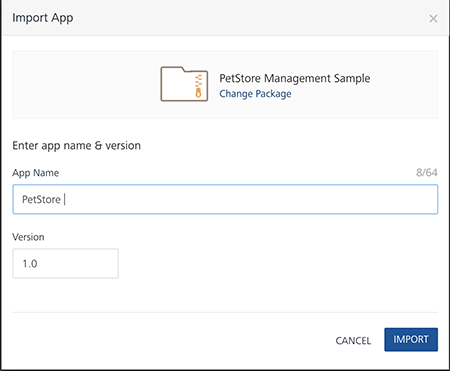Screen dimensions: 450x371
Task: Click the 8/64 character counter
Action: tap(427, 172)
